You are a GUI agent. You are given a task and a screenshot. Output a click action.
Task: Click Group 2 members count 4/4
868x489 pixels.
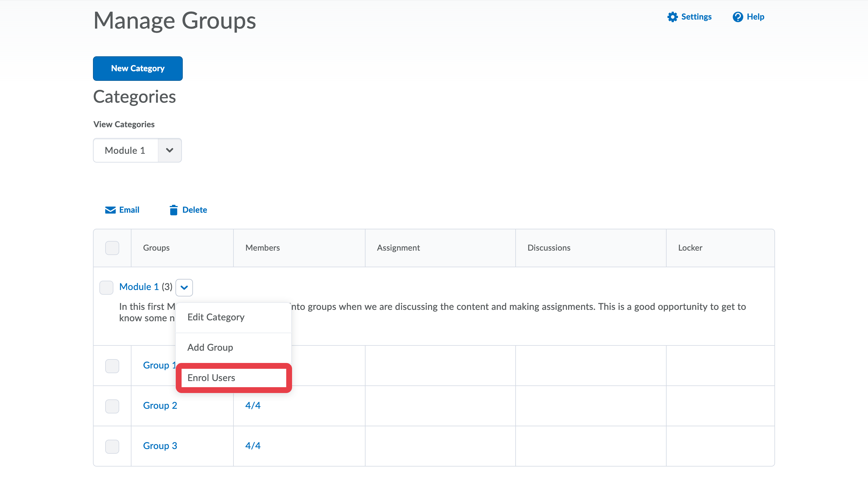pyautogui.click(x=253, y=405)
